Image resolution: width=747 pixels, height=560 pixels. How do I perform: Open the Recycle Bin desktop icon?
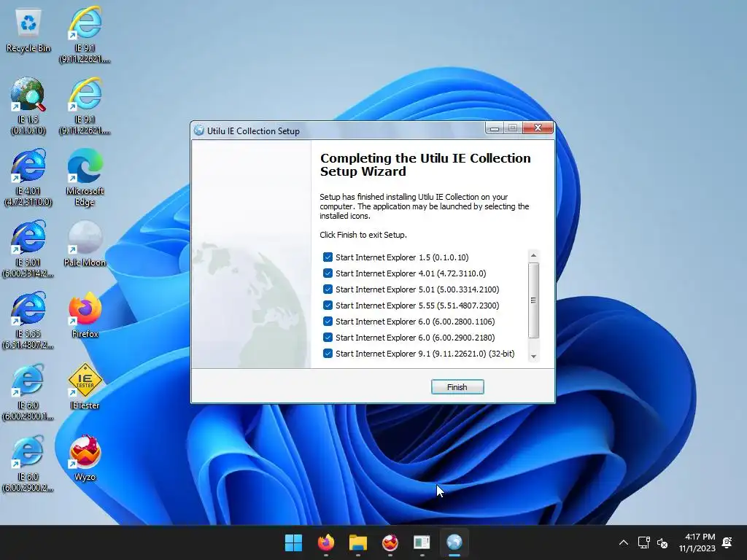pos(28,31)
